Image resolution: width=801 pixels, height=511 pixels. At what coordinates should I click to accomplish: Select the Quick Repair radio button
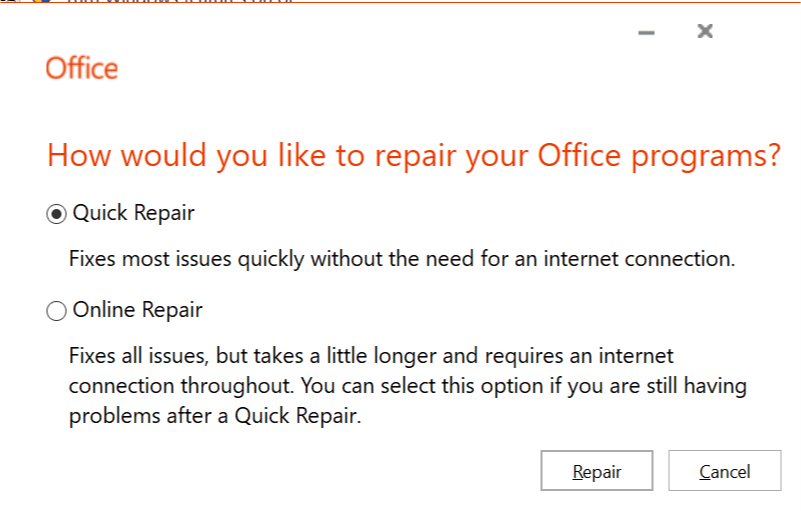click(56, 214)
